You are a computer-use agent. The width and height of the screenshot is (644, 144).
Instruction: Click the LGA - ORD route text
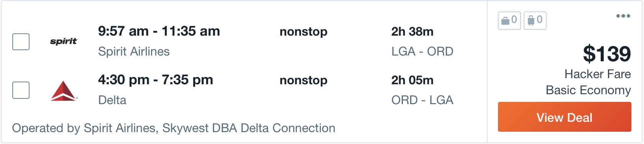[x=422, y=51]
